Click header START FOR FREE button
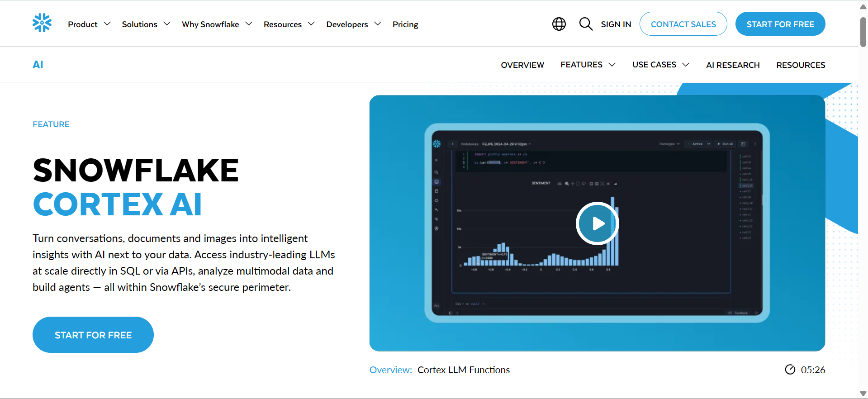The height and width of the screenshot is (399, 868). (780, 24)
